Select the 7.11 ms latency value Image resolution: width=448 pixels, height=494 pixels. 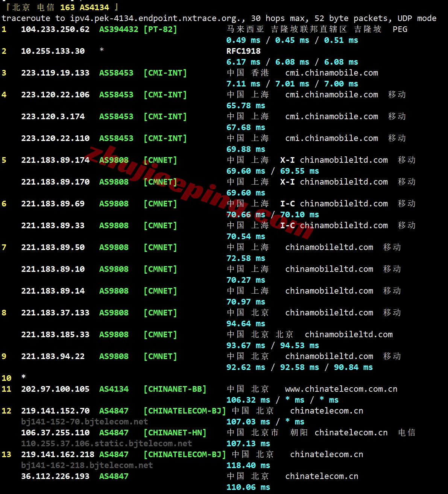point(243,84)
